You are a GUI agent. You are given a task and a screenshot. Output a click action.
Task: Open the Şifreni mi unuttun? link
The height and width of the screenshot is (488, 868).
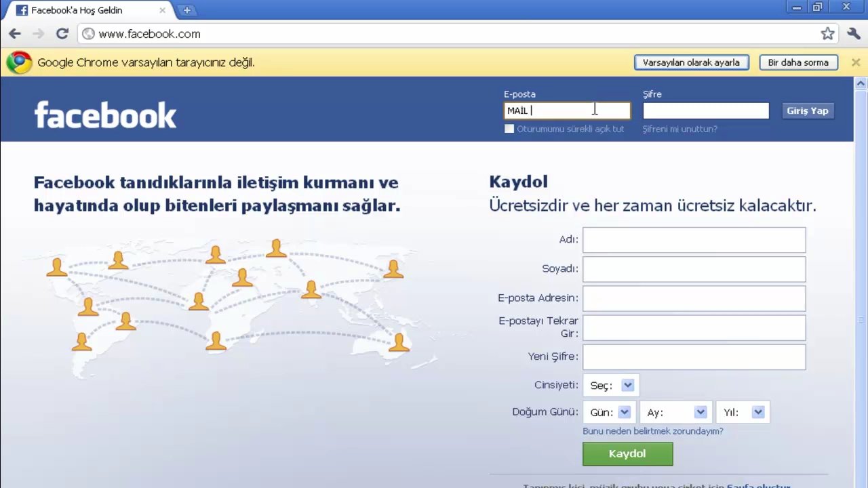(x=679, y=129)
